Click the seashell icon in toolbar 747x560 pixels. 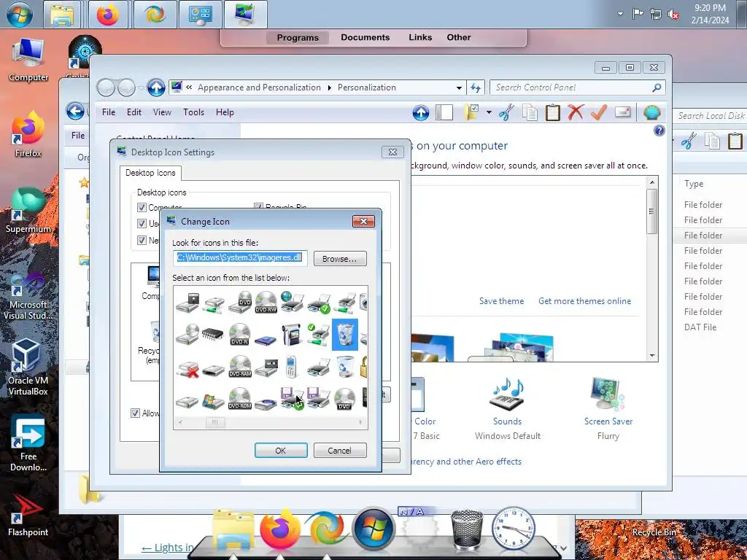pos(651,113)
